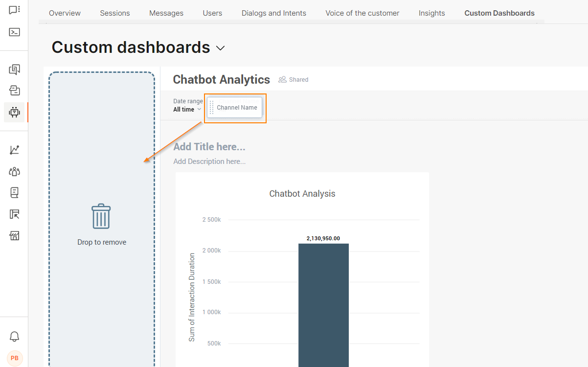Click the Add Description here placeholder
The image size is (588, 367).
click(x=209, y=161)
